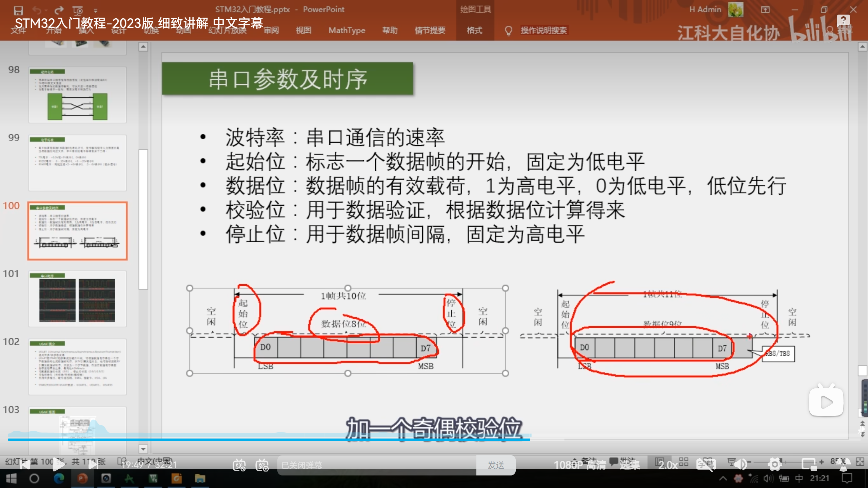Toggle subtitles with the 字幕 icon
Screen dimensions: 868x488
pyautogui.click(x=706, y=465)
